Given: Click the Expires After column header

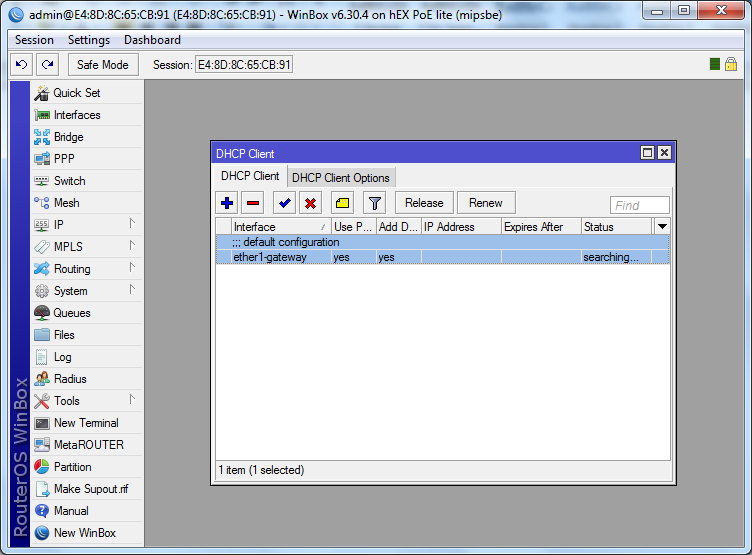Looking at the screenshot, I should [541, 227].
